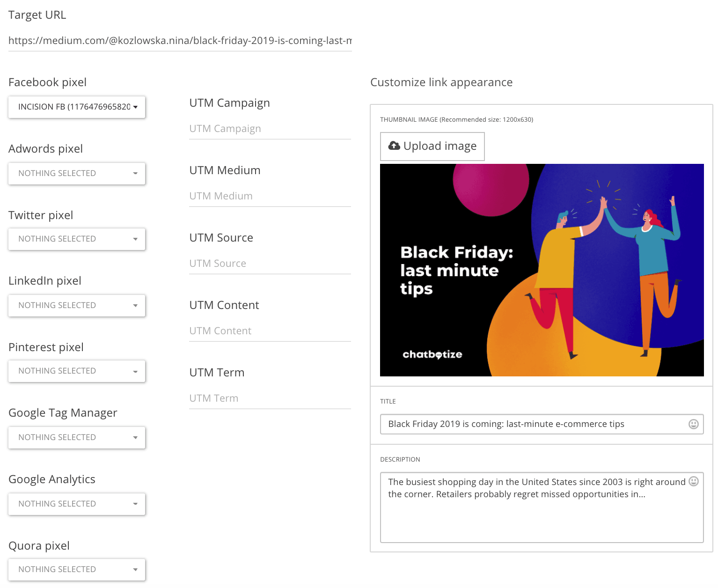Image resolution: width=718 pixels, height=588 pixels.
Task: Focus the UTM Content input
Action: pyautogui.click(x=270, y=331)
